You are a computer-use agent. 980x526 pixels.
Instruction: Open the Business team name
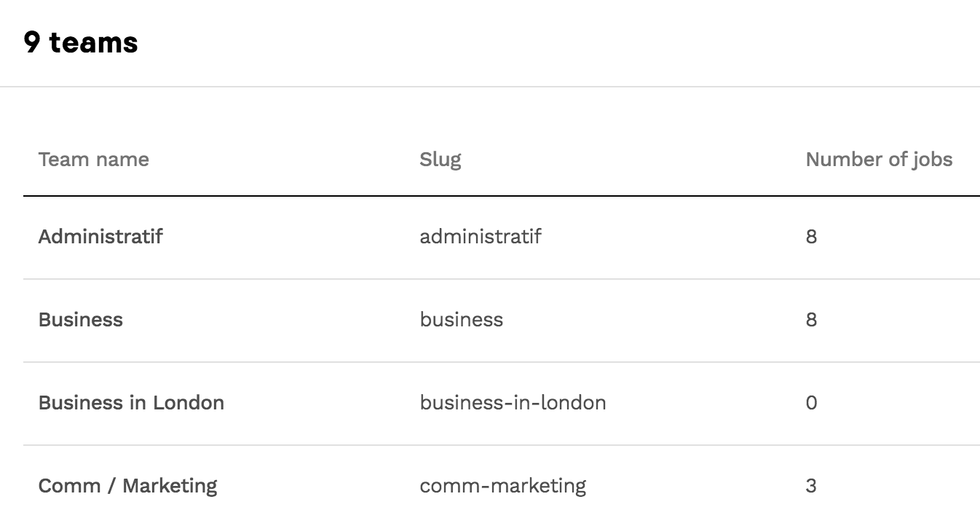click(80, 320)
